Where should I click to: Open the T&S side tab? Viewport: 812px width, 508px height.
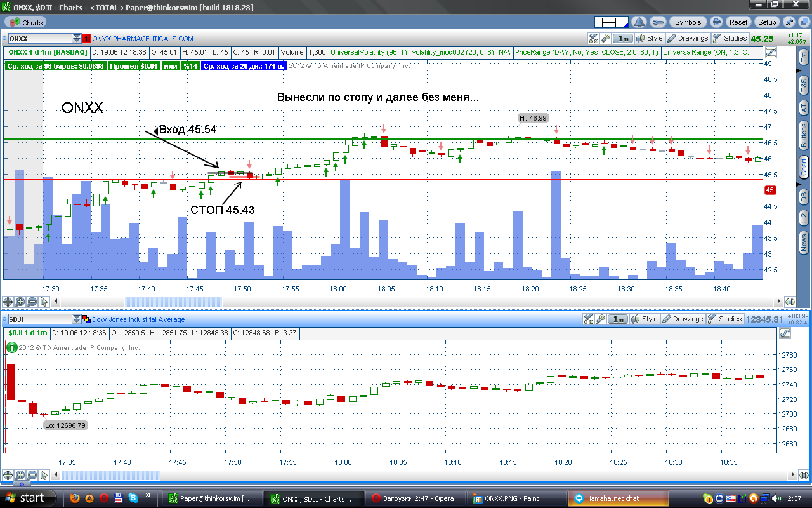pyautogui.click(x=804, y=84)
